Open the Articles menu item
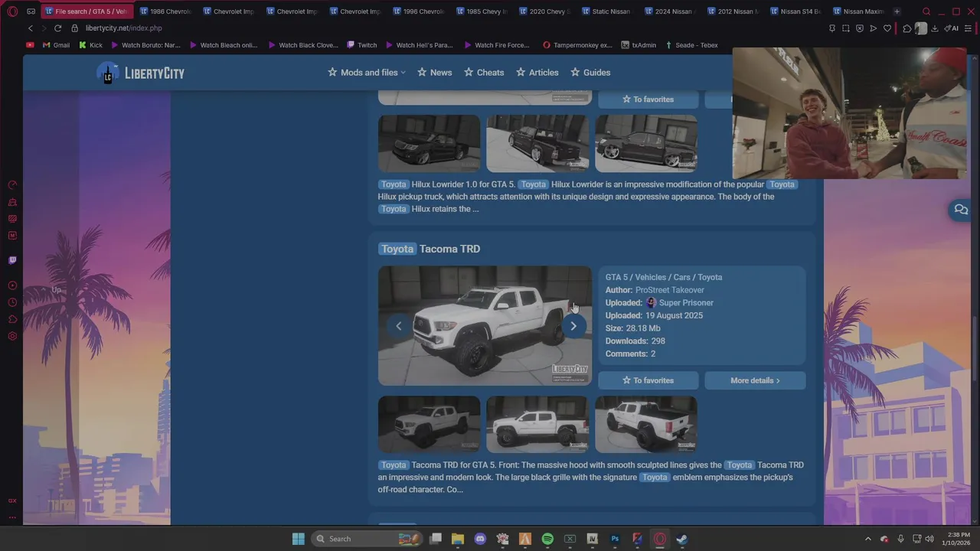Image resolution: width=980 pixels, height=551 pixels. 537,73
